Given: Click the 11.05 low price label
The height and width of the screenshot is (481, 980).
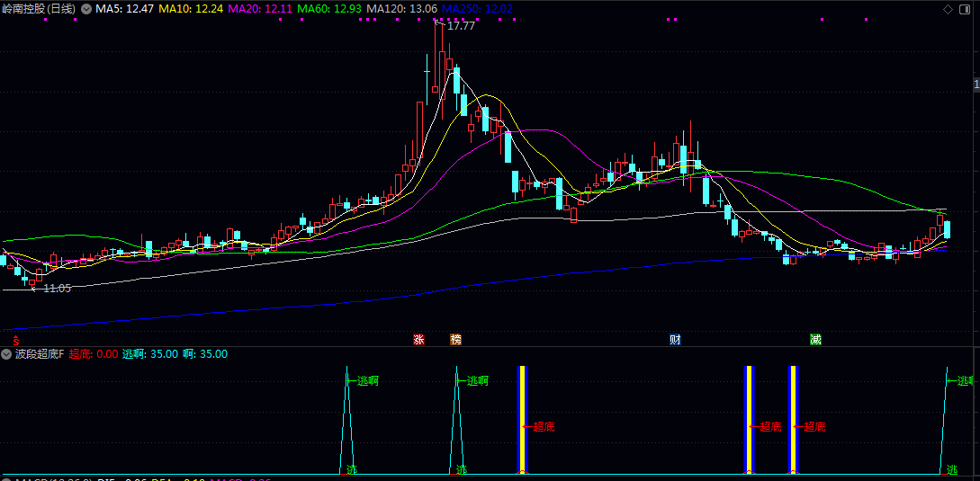Looking at the screenshot, I should click(x=57, y=289).
